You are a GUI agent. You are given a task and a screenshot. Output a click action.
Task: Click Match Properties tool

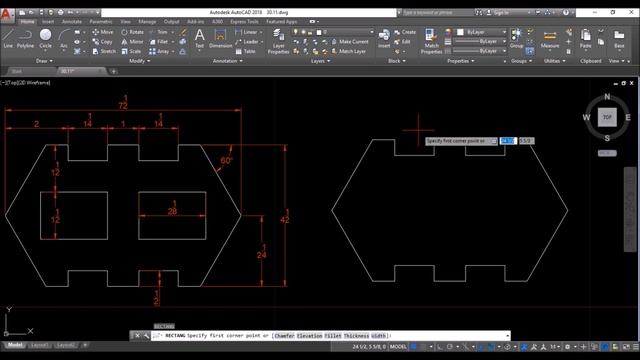431,41
